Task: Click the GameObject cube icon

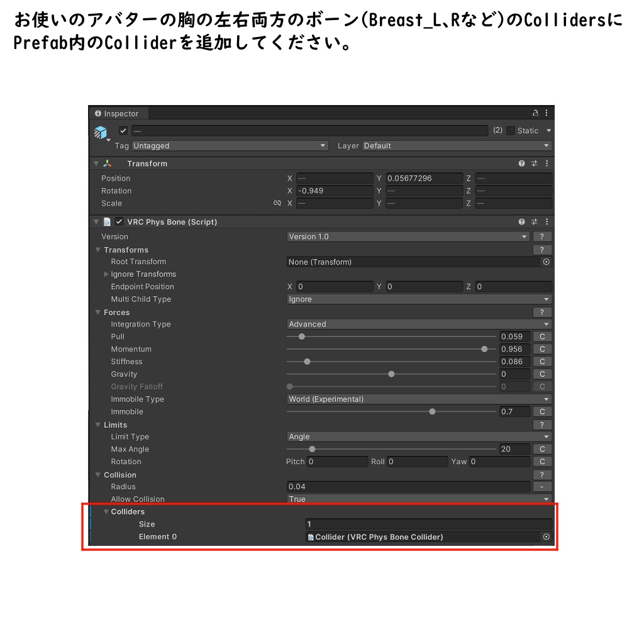Action: (x=100, y=132)
